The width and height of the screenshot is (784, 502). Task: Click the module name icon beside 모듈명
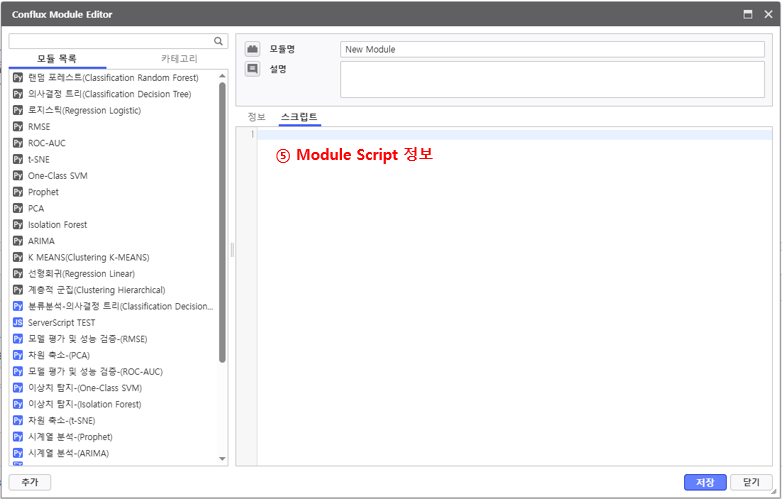[x=252, y=49]
